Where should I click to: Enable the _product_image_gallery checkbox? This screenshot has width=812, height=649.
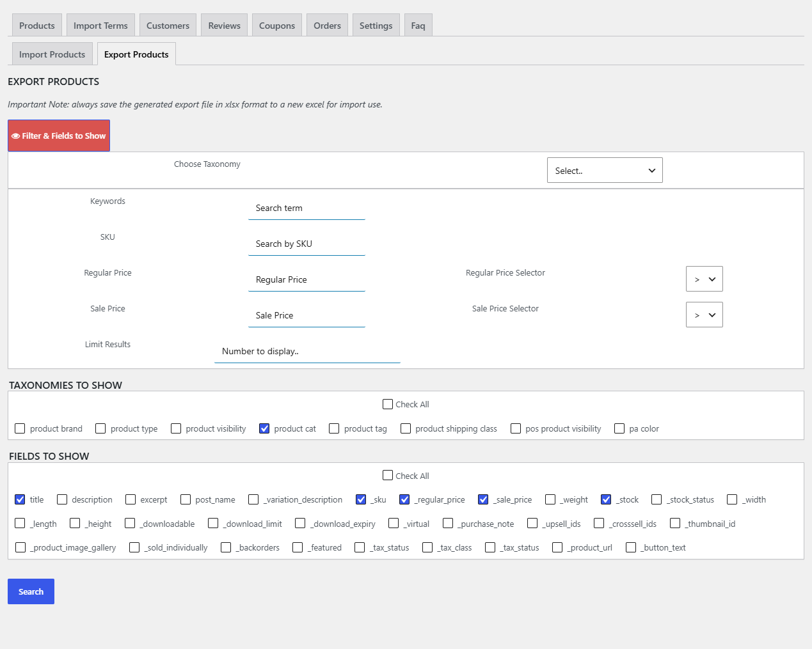20,547
